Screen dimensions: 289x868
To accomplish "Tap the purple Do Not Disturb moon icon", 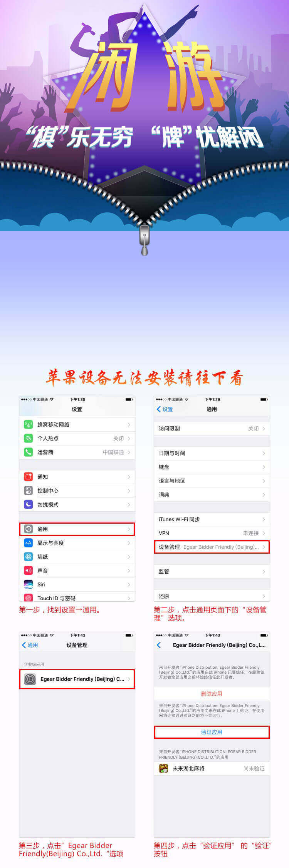I will pos(29,504).
